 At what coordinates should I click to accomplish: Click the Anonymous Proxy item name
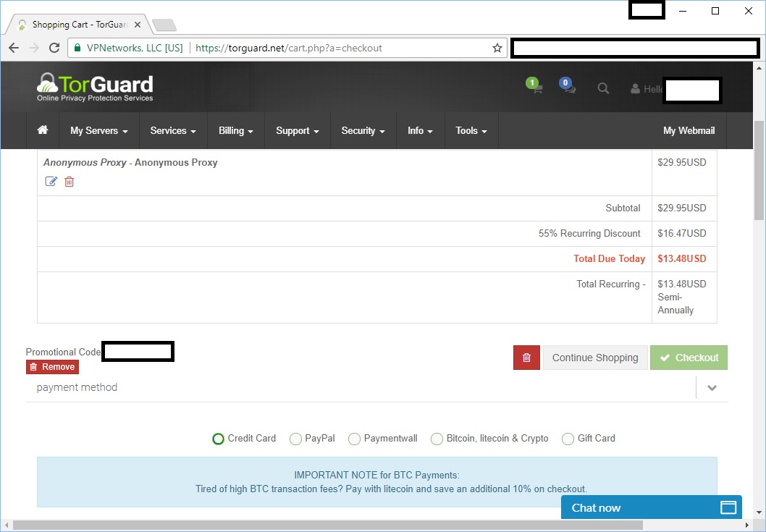130,163
